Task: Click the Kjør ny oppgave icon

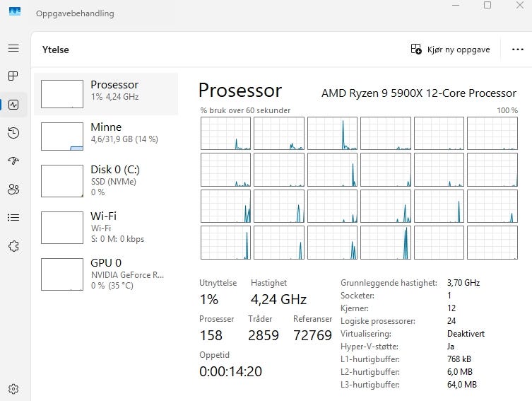Action: [x=416, y=50]
